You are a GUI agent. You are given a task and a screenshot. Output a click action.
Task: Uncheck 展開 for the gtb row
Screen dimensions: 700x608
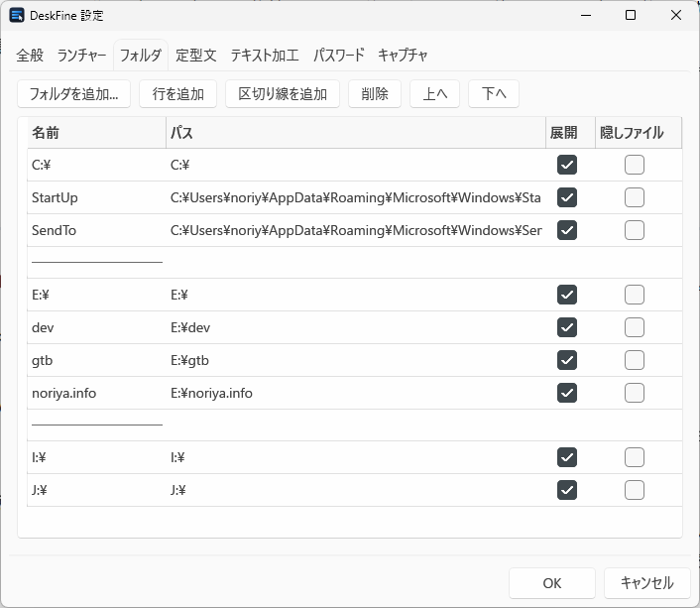[567, 360]
